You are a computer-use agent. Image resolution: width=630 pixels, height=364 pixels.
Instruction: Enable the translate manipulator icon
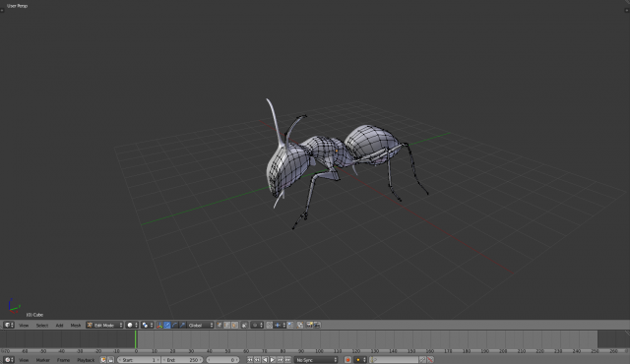(166, 325)
